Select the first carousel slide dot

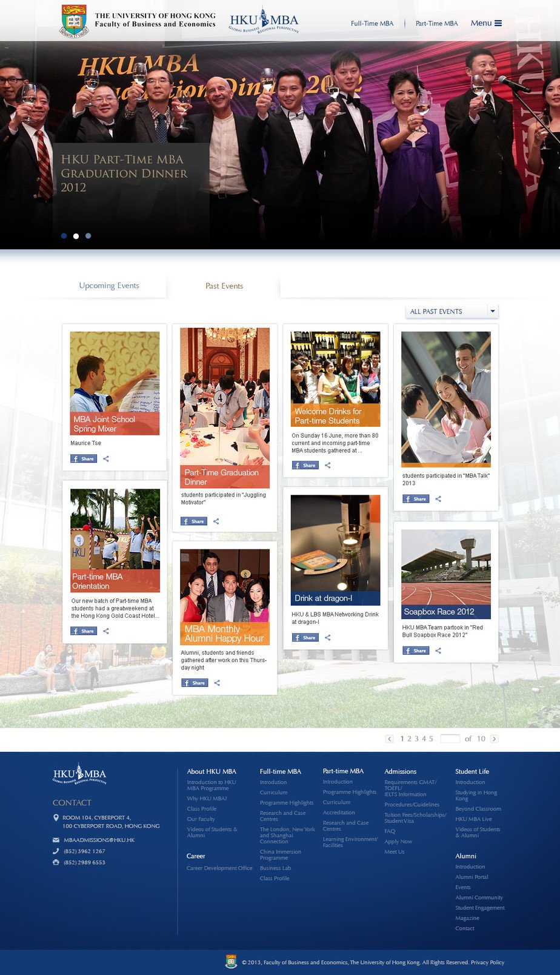(64, 236)
